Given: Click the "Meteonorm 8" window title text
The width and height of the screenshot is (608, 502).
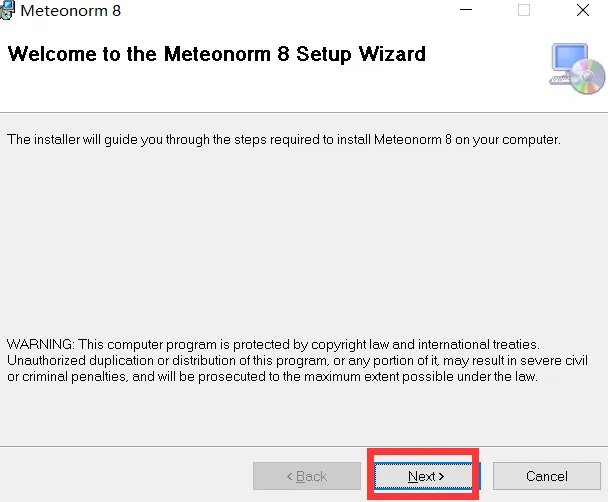Looking at the screenshot, I should coord(70,12).
